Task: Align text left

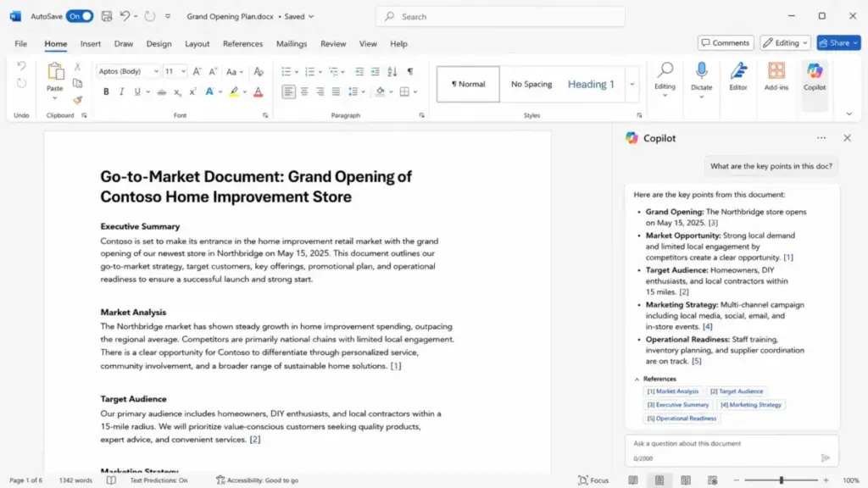Action: [x=288, y=91]
